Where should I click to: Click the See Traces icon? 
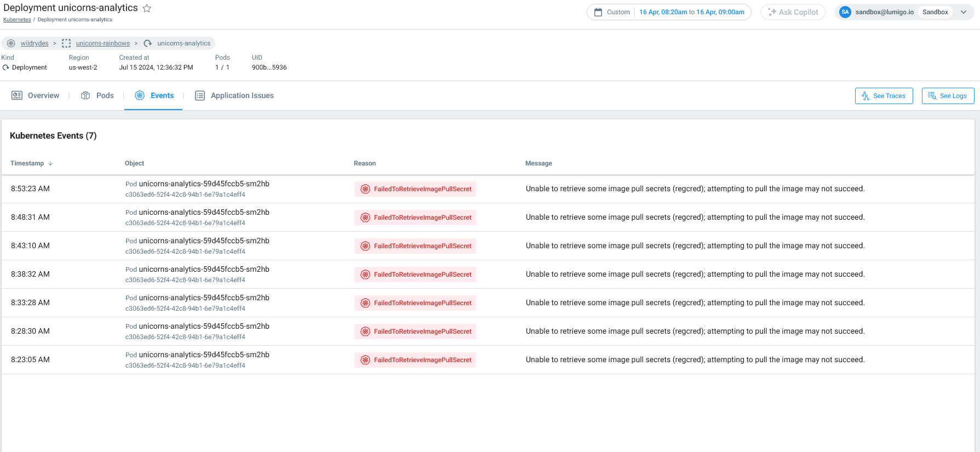click(x=866, y=96)
